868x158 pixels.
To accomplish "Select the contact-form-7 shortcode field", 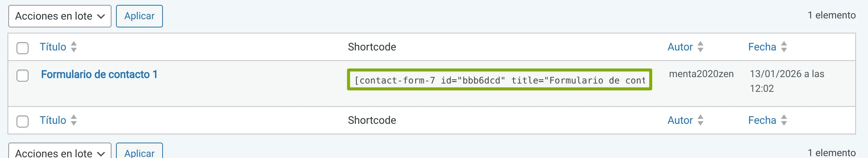I will click(x=499, y=80).
